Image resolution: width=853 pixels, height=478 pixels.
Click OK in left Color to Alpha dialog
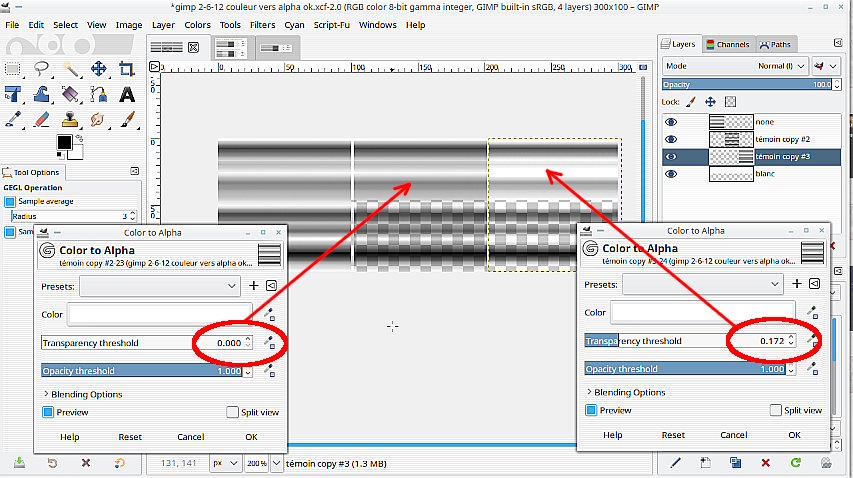coord(251,437)
